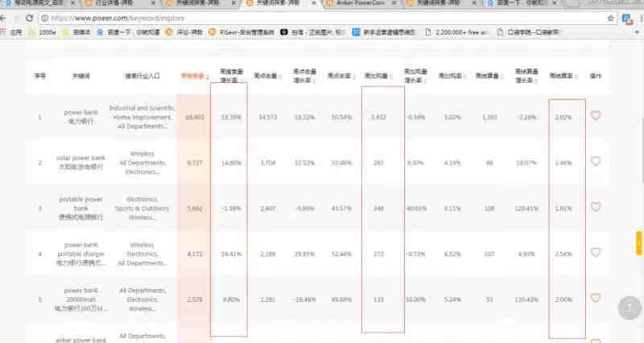Viewport: 644px width, 343px height.
Task: Favorite the "power bank portable charger" row heart
Action: pyautogui.click(x=595, y=252)
